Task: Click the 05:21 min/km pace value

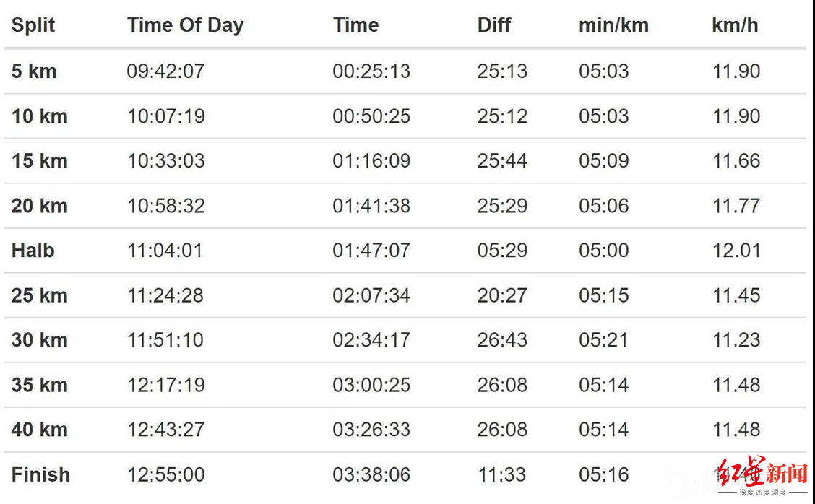Action: [x=603, y=340]
